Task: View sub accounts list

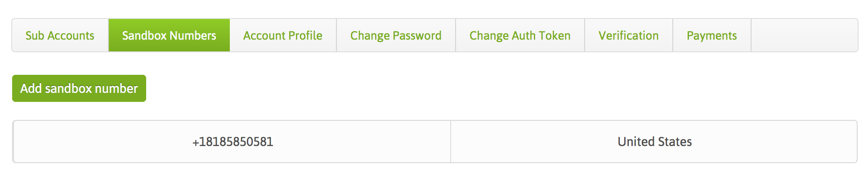Action: point(60,36)
